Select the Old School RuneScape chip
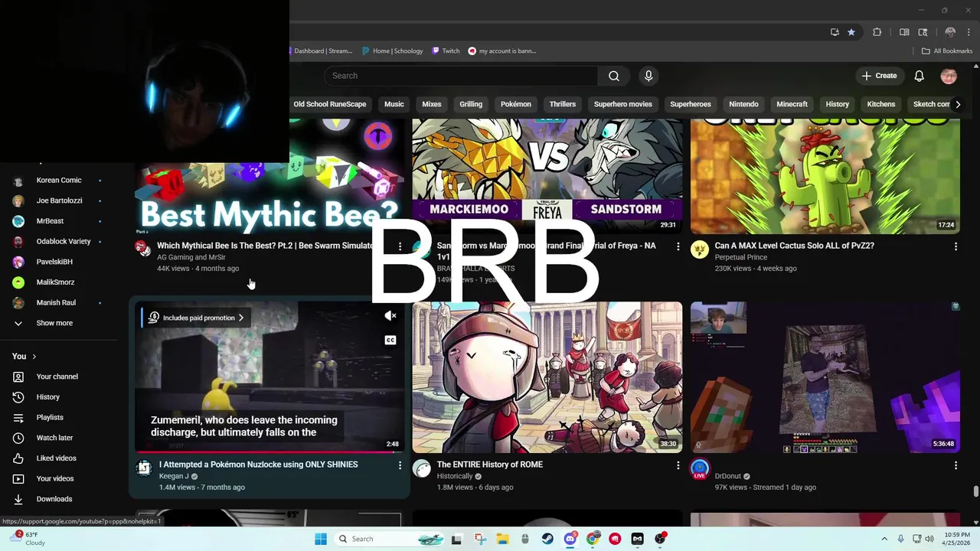 tap(329, 104)
